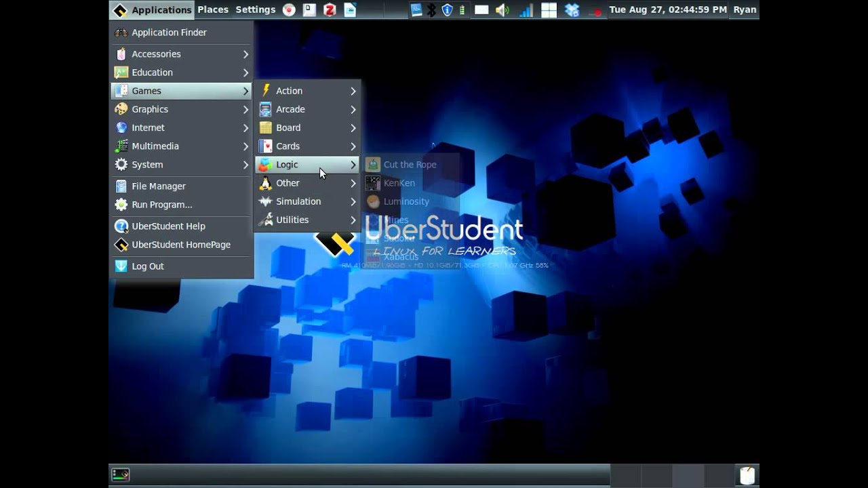Open File Manager from the menu
The image size is (868, 488).
pyautogui.click(x=182, y=186)
